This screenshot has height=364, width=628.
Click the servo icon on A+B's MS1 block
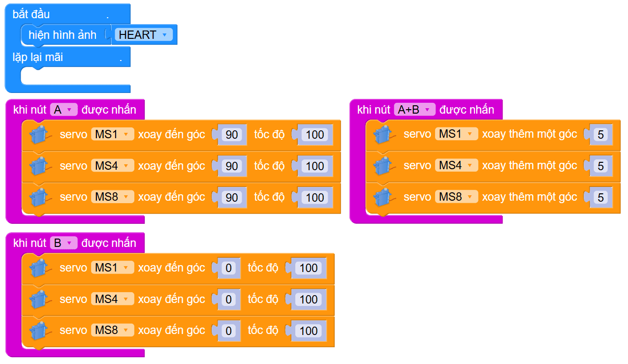384,135
